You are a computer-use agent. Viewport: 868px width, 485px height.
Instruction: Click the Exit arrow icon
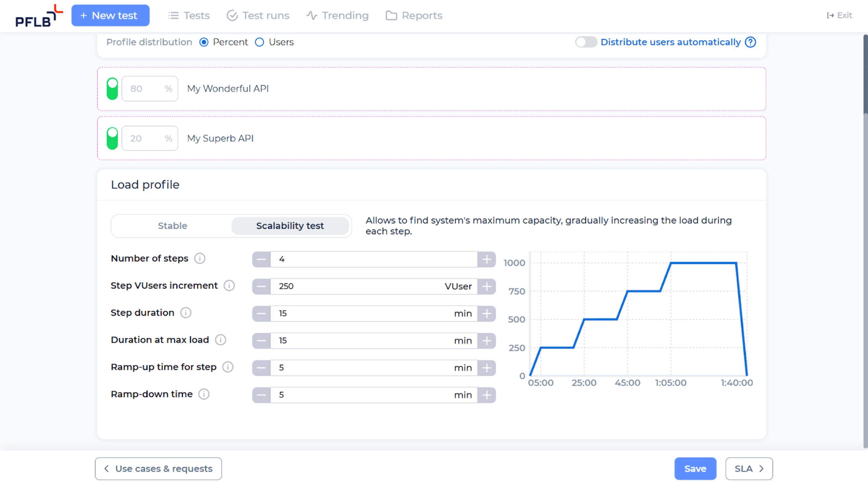coord(830,15)
